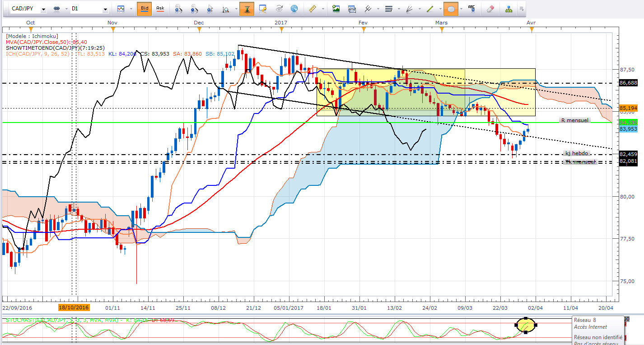Screen dimensions: 644x345
Task: Click the 82,459 price level tag
Action: coord(628,154)
